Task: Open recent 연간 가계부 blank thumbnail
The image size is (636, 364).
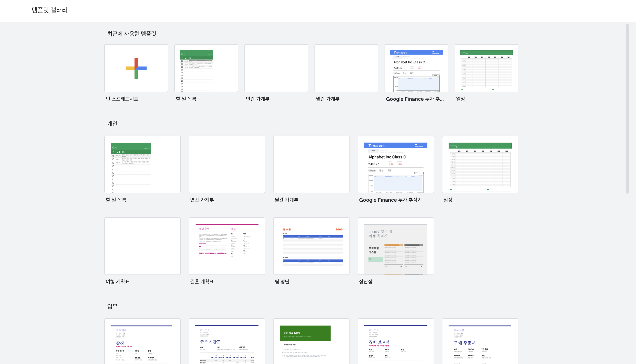Action: click(x=276, y=68)
